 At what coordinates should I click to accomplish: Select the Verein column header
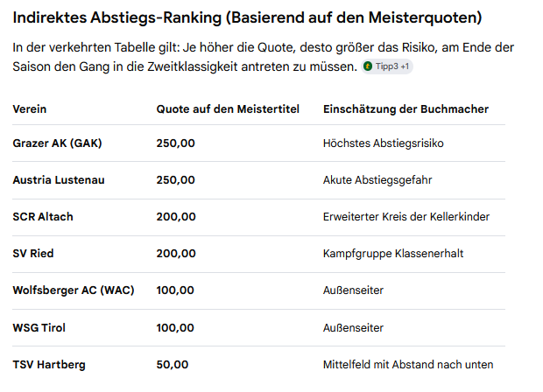(x=30, y=109)
